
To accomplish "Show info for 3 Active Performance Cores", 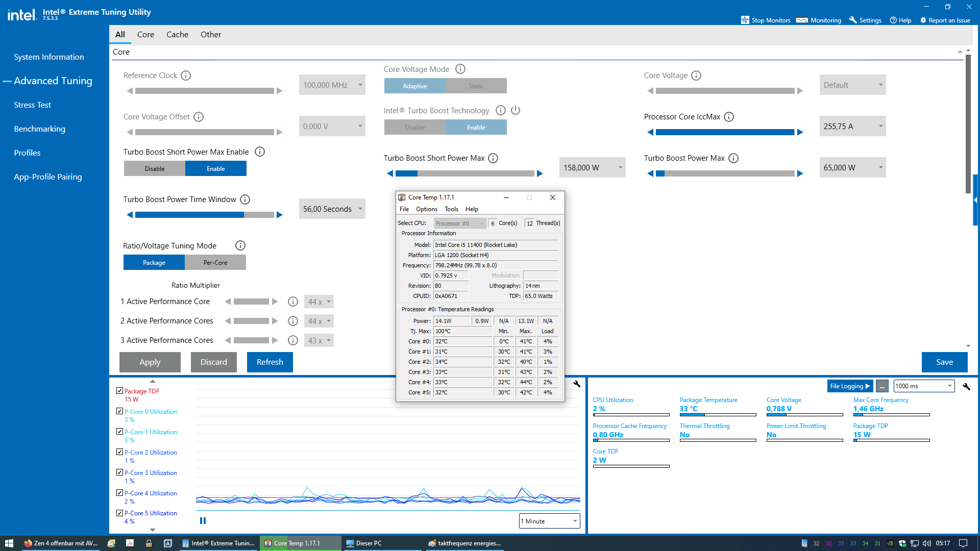I will click(x=293, y=340).
